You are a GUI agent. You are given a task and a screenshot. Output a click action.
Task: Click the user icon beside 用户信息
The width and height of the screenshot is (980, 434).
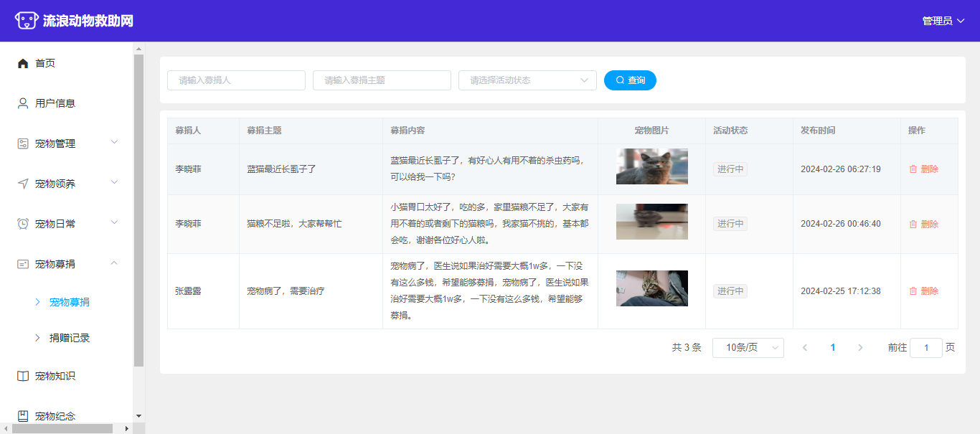click(23, 103)
